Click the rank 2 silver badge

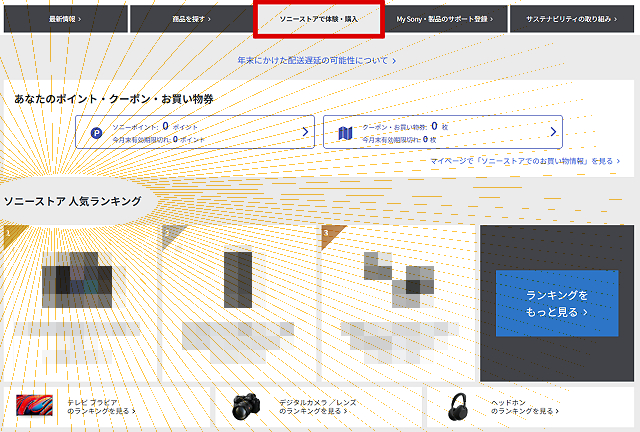tap(170, 234)
